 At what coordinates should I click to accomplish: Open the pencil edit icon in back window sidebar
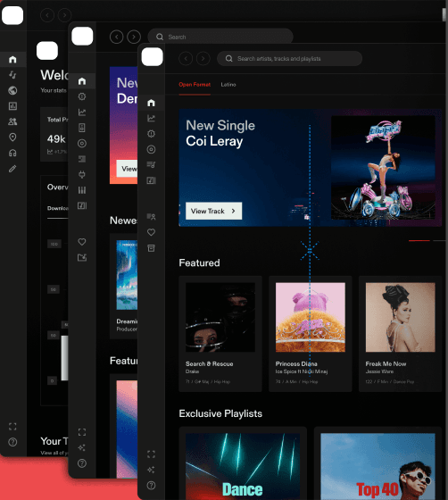(12, 169)
